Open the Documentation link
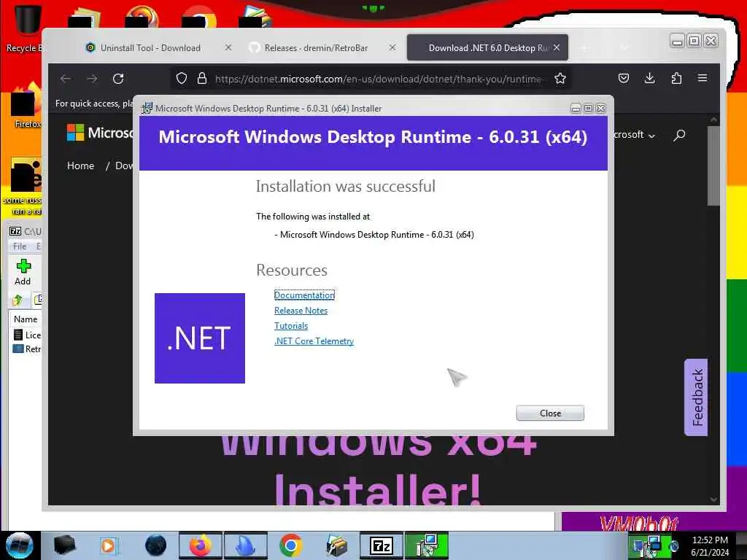 (304, 295)
